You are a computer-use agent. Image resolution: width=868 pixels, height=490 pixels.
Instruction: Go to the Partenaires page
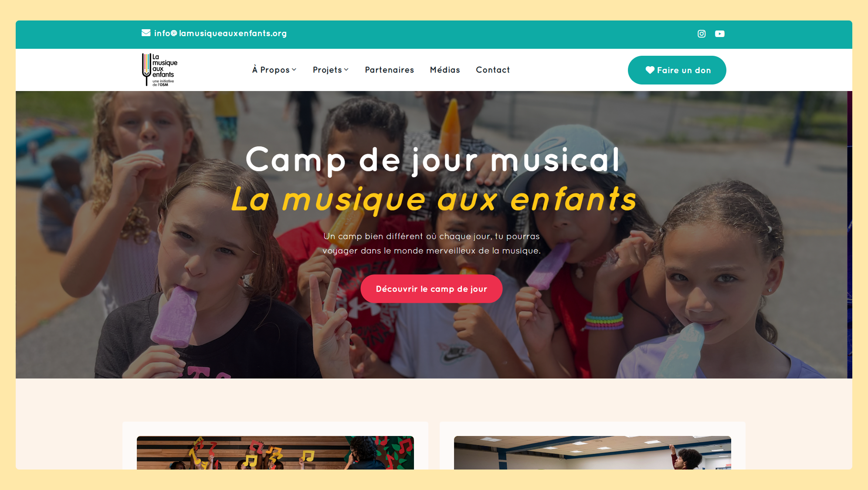[390, 70]
